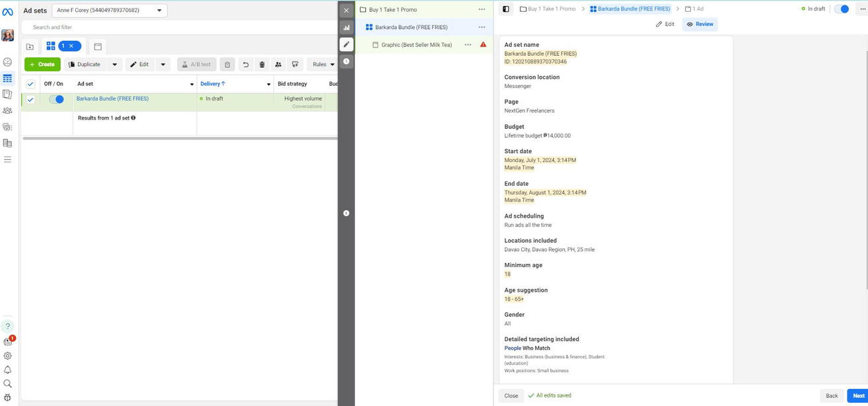Open more options for Barkarda Bundle tree item
The width and height of the screenshot is (868, 406).
[x=482, y=27]
